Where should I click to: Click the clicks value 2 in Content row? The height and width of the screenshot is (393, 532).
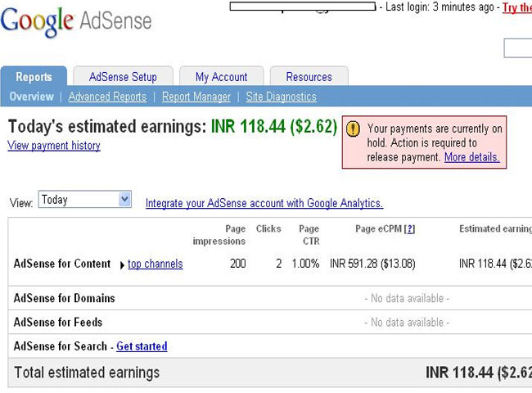click(x=279, y=264)
